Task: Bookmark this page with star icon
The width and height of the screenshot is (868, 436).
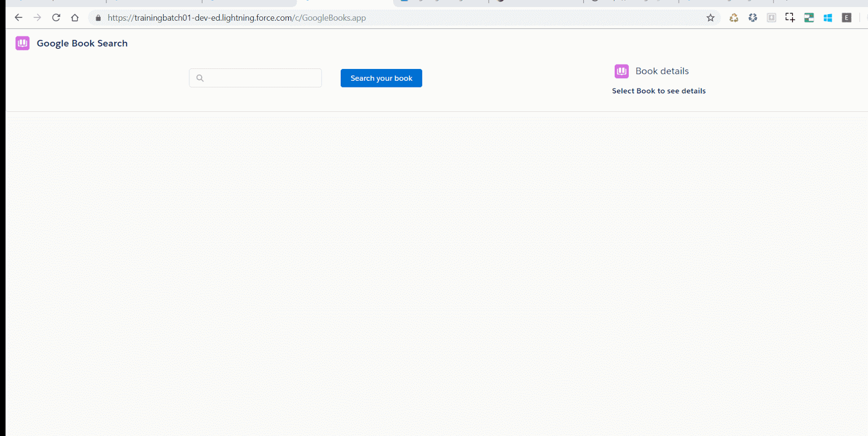Action: (711, 18)
